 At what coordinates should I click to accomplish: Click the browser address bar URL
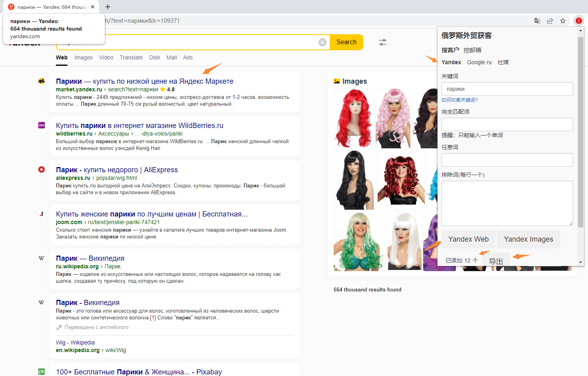point(143,21)
